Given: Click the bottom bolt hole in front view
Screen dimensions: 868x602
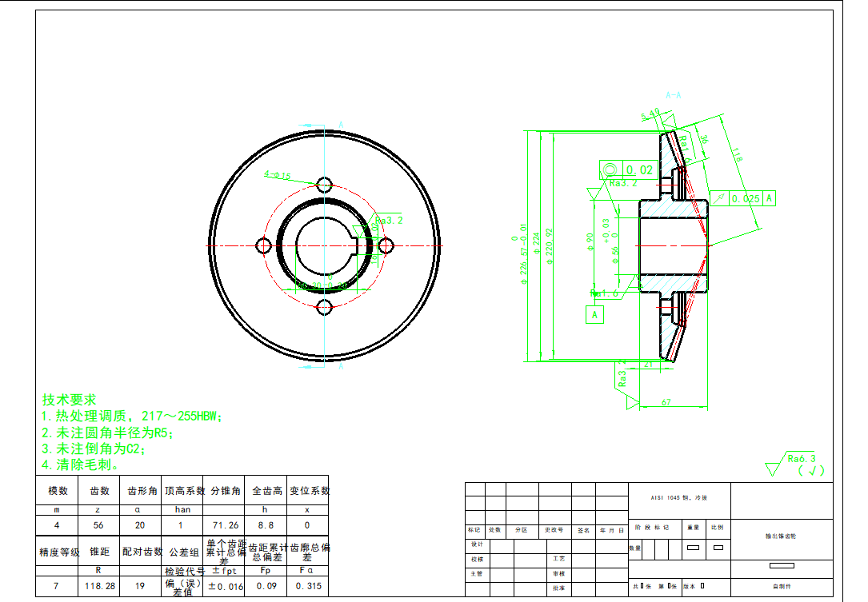Looking at the screenshot, I should 324,307.
